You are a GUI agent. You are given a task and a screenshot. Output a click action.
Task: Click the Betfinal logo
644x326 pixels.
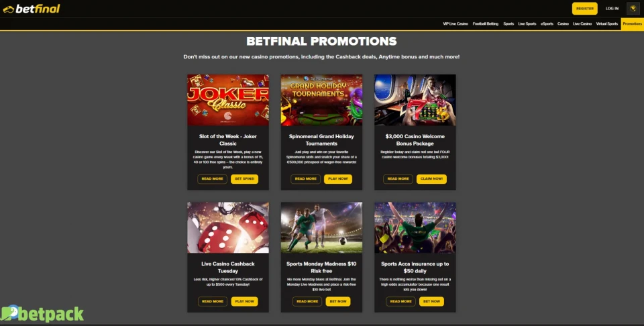pyautogui.click(x=32, y=9)
